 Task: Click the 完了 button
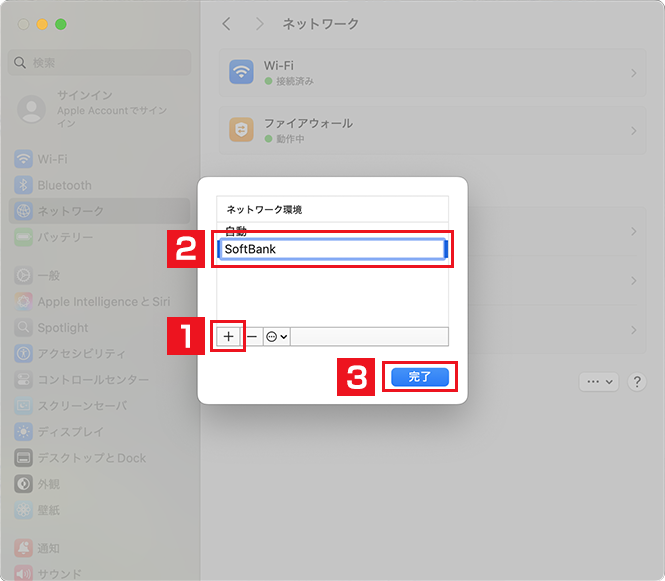pos(419,377)
